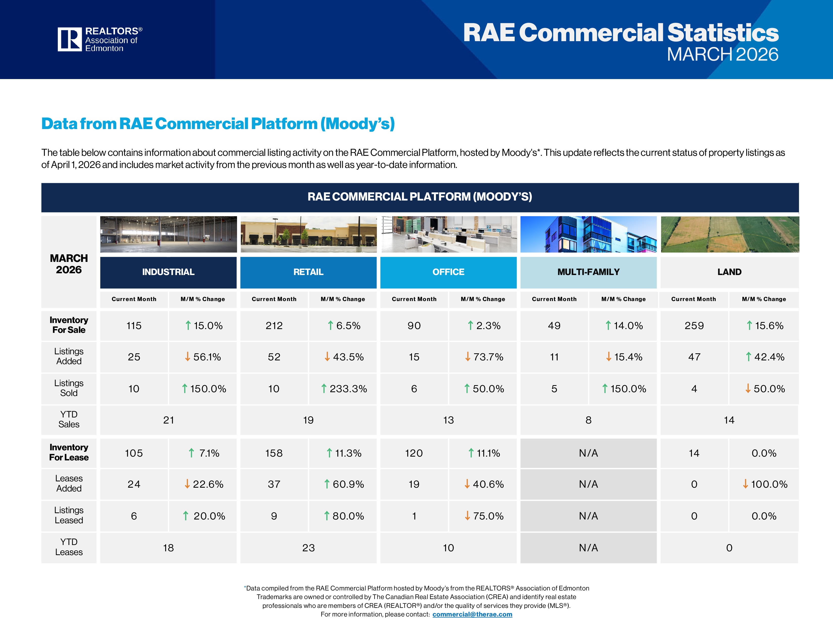The image size is (833, 644).
Task: Click the REALTORS Association of Edmonton logo
Action: 100,39
